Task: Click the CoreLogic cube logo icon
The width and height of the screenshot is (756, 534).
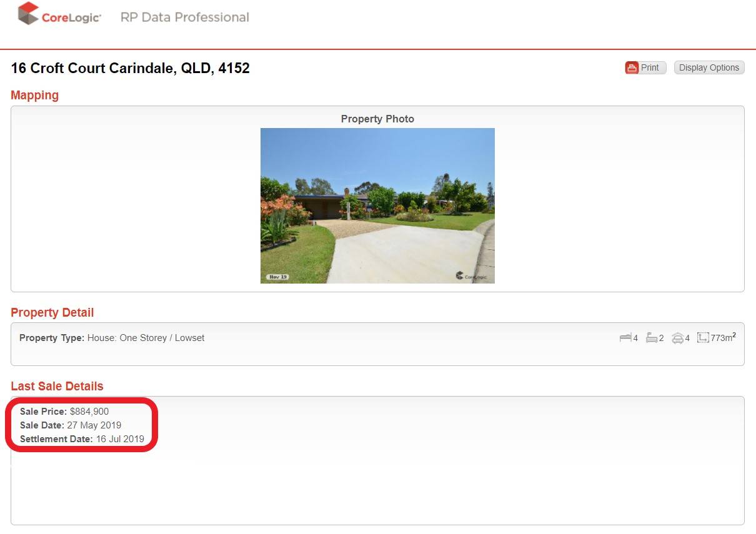Action: 28,14
